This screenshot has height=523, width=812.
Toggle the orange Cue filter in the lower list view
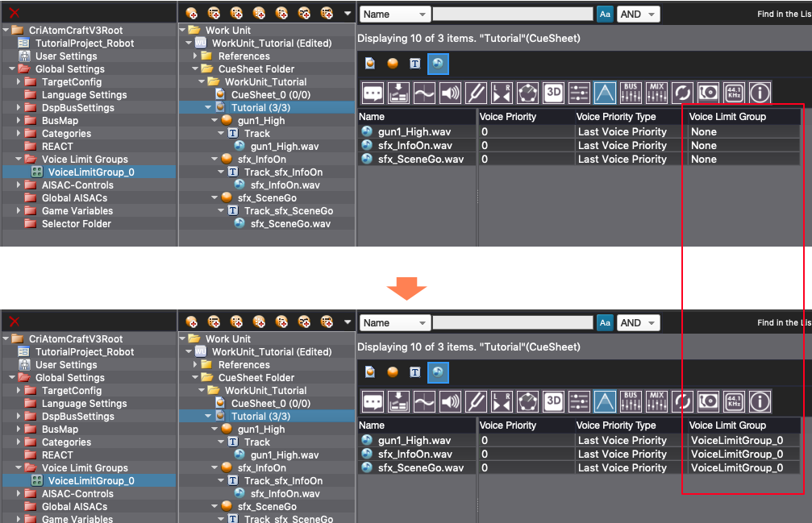(392, 372)
